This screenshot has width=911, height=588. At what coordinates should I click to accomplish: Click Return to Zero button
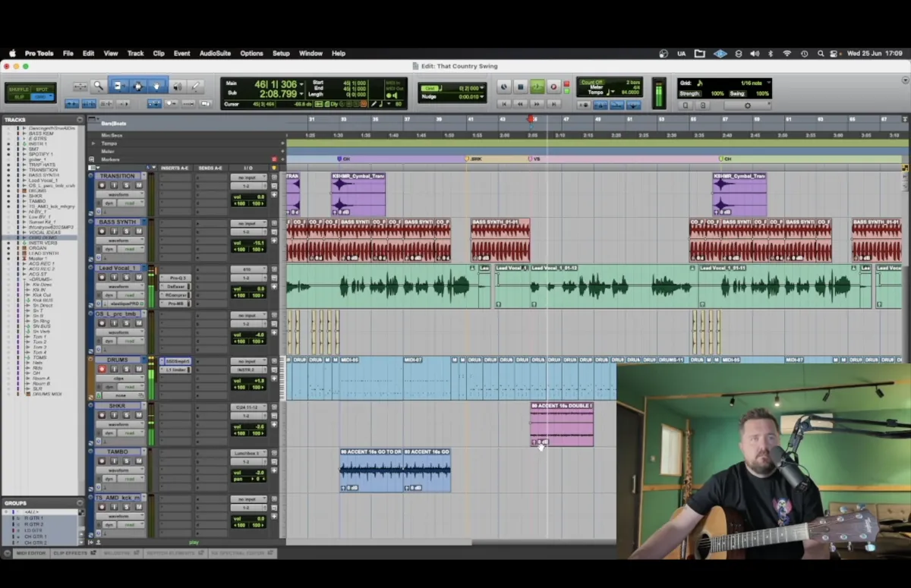point(503,104)
